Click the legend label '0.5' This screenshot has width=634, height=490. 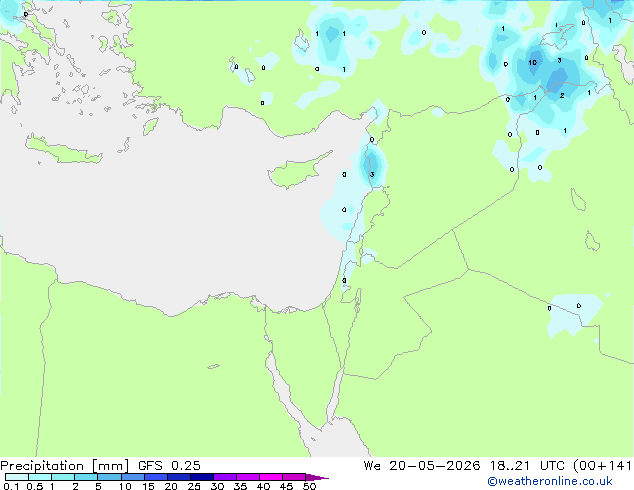click(x=34, y=486)
